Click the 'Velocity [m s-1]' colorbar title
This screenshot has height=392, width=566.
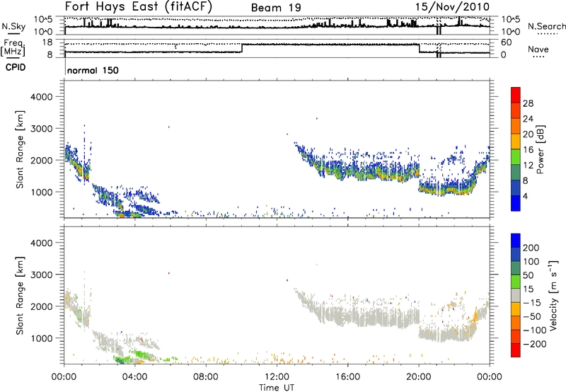553,295
